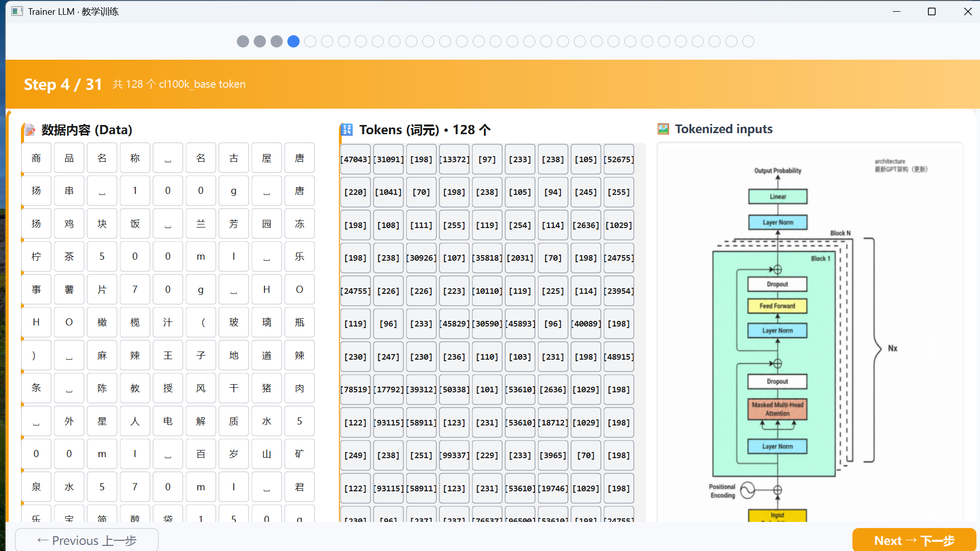Click the Step 4 / 31 heading

63,84
